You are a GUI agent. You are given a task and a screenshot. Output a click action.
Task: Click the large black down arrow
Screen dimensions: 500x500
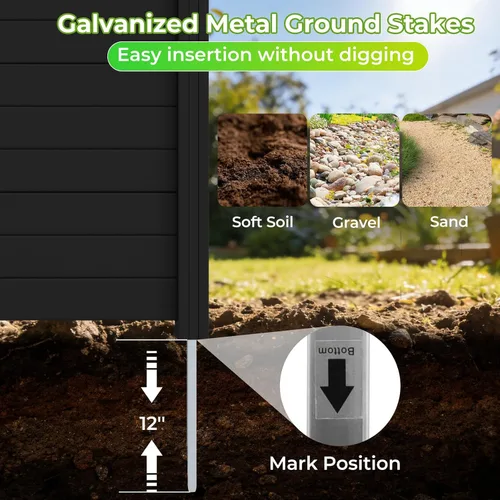337,386
